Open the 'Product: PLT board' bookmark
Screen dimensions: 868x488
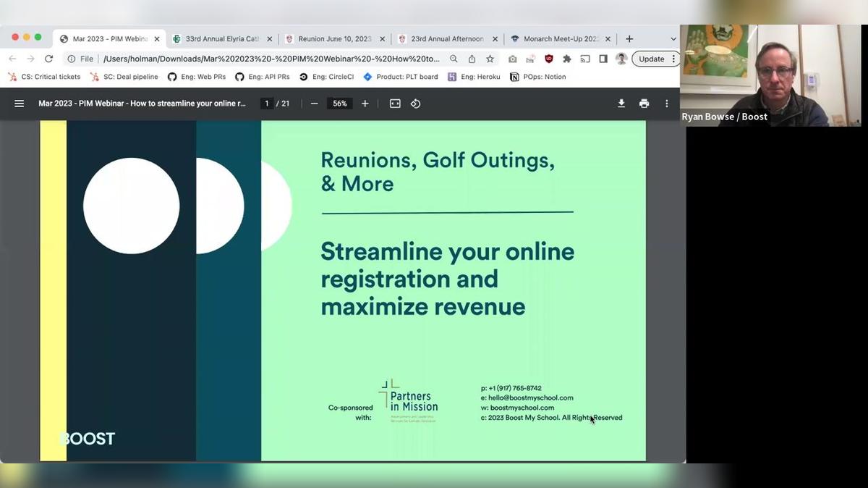click(400, 76)
